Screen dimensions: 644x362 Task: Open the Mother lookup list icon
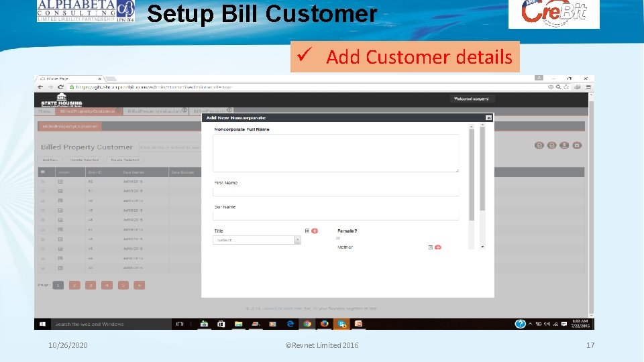pyautogui.click(x=431, y=247)
